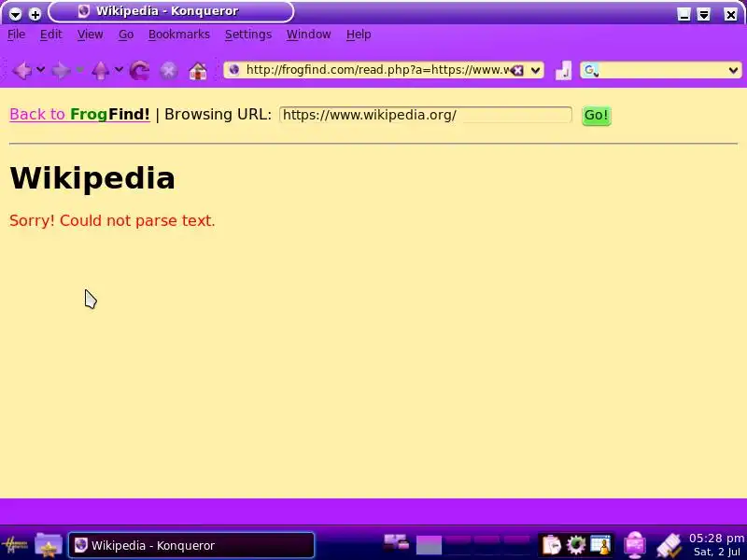Click the bookmark icon beside location bar

coord(564,71)
